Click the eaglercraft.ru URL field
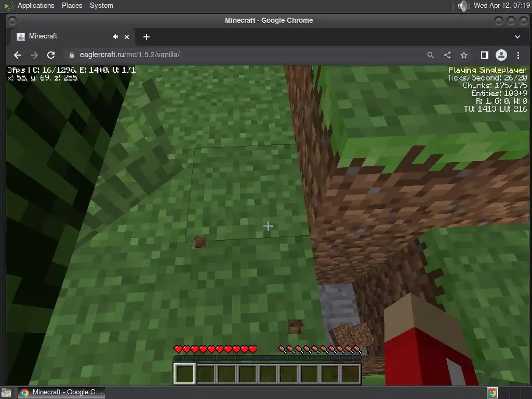The height and width of the screenshot is (399, 532). [x=244, y=55]
